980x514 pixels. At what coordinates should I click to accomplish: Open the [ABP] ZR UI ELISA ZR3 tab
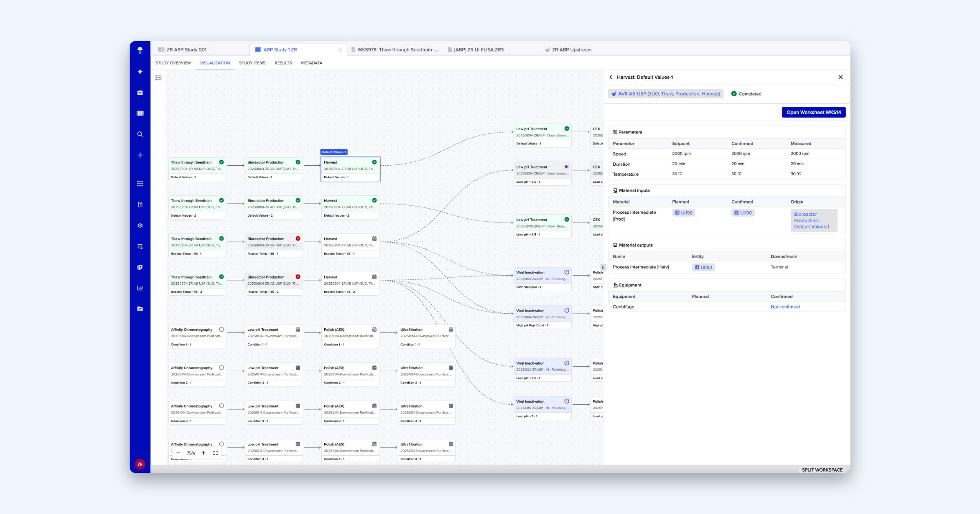pos(476,50)
